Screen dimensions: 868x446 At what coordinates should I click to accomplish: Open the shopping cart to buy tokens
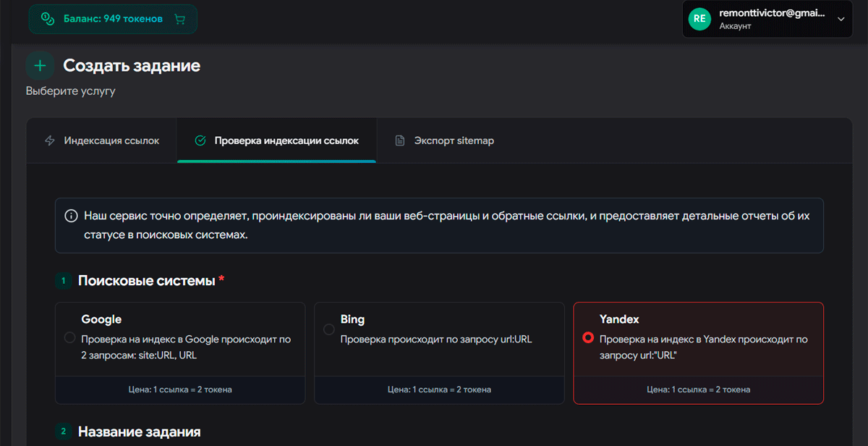[x=178, y=19]
